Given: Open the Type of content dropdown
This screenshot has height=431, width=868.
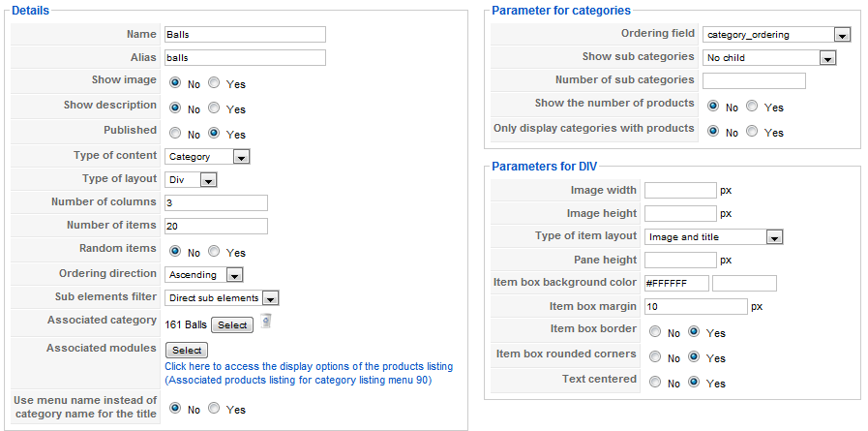Looking at the screenshot, I should pos(208,157).
